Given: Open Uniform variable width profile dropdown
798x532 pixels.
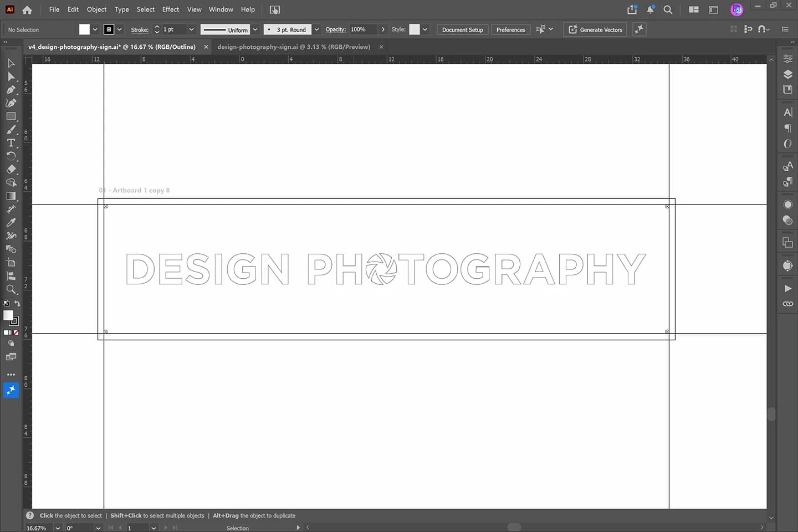Looking at the screenshot, I should 255,29.
